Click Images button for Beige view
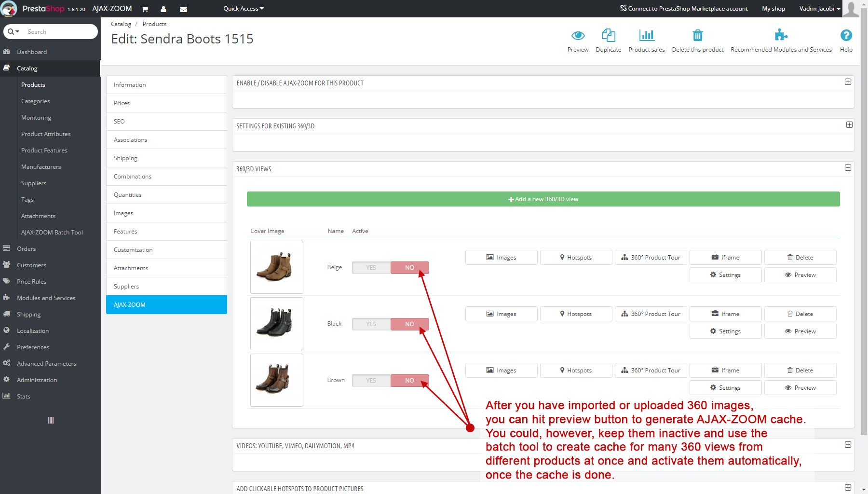 (502, 258)
